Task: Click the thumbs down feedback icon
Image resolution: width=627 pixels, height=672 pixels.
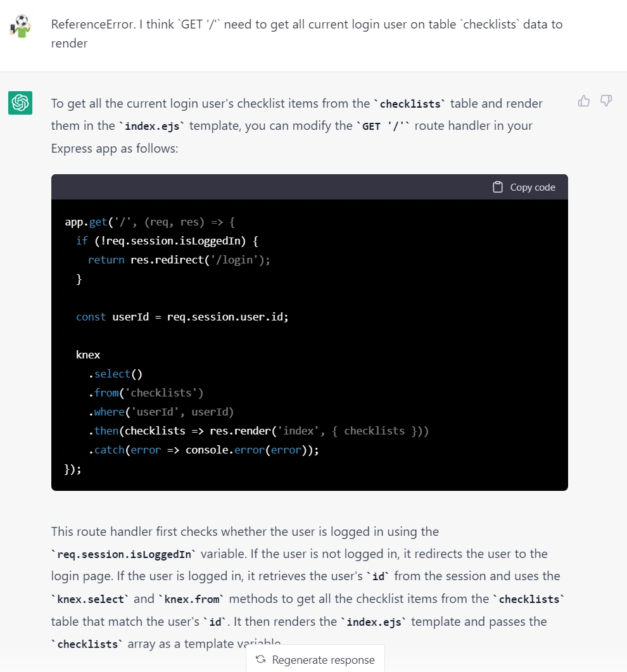Action: (x=606, y=101)
